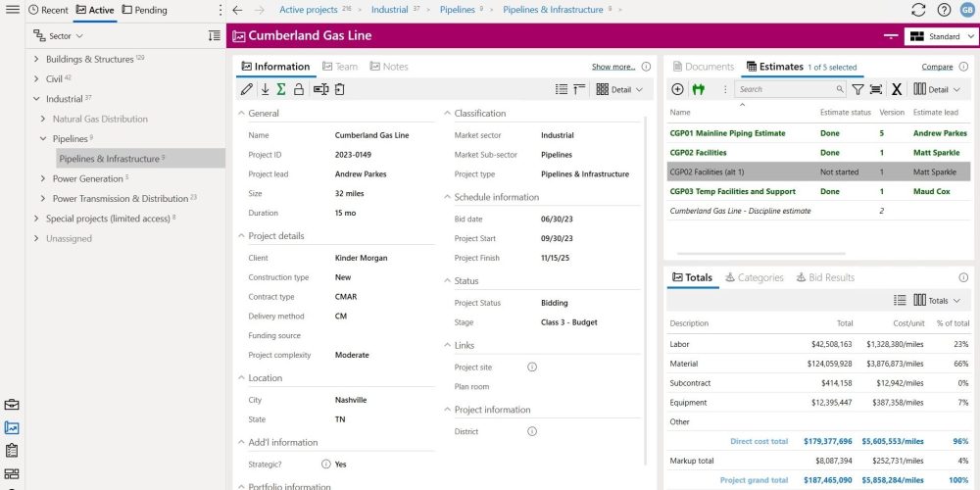Go to Active projects breadcrumb
Screen dimensions: 980x490
[x=308, y=10]
